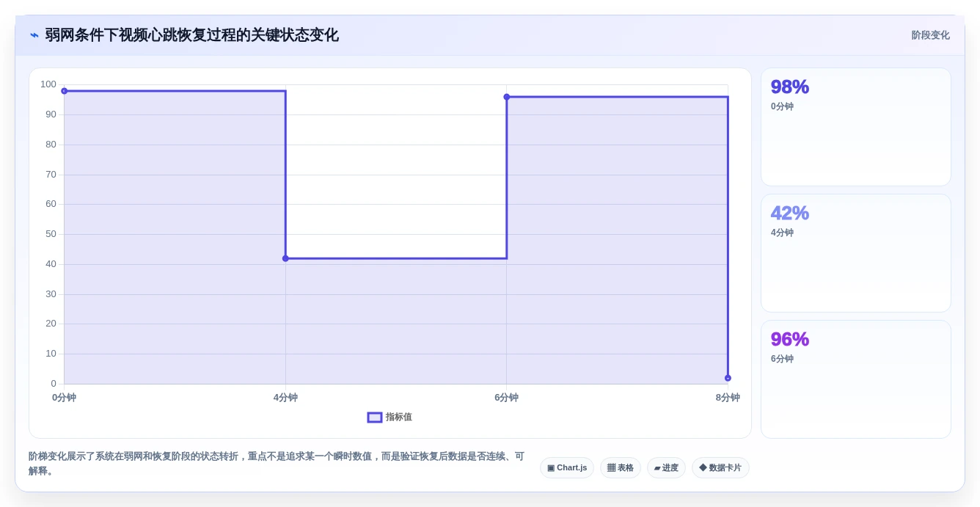The image size is (980, 507).
Task: Click the 6分钟 caption under 96%
Action: pos(782,359)
